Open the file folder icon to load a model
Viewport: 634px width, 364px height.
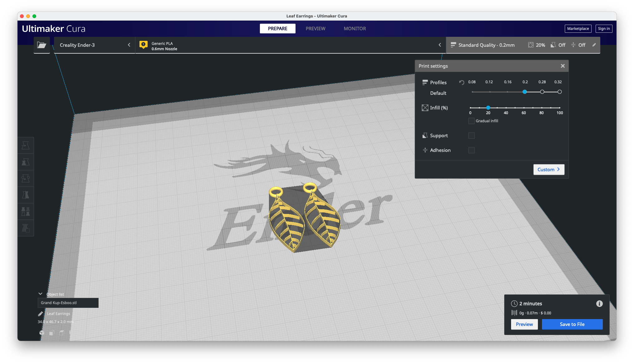pos(42,45)
